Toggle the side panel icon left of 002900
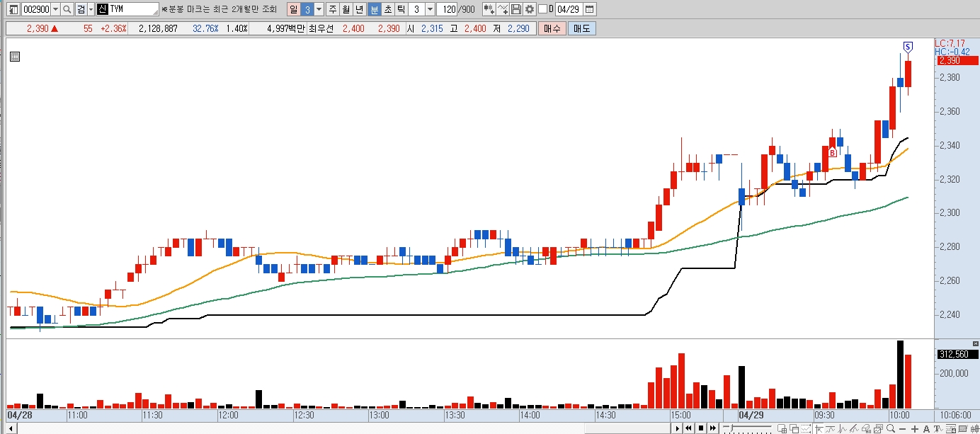Viewport: 980px width, 434px height. [13, 9]
